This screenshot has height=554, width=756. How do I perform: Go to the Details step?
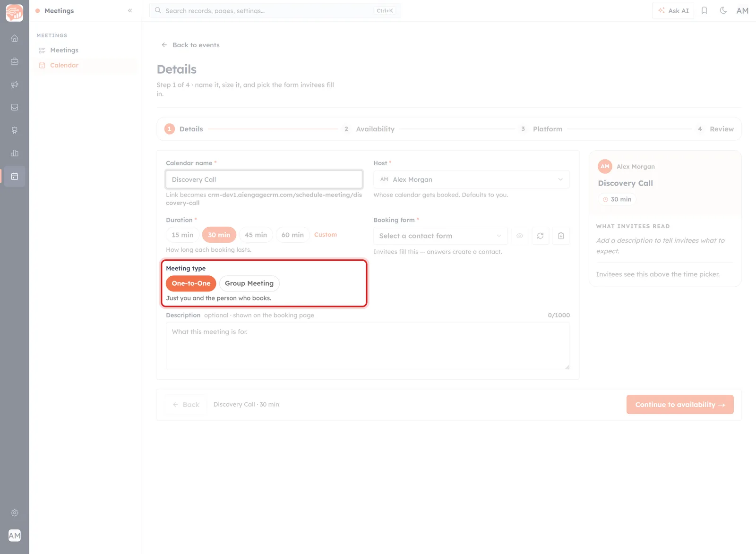pyautogui.click(x=184, y=129)
